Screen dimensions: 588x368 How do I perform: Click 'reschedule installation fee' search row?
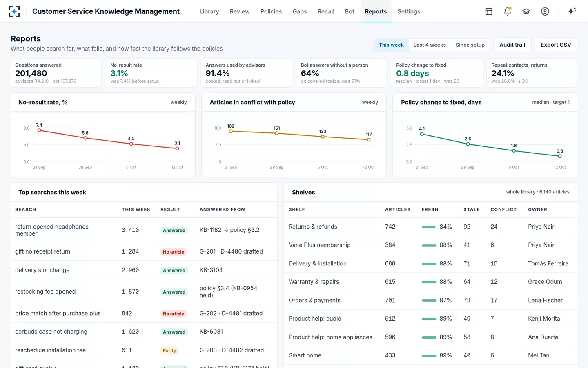click(x=144, y=350)
